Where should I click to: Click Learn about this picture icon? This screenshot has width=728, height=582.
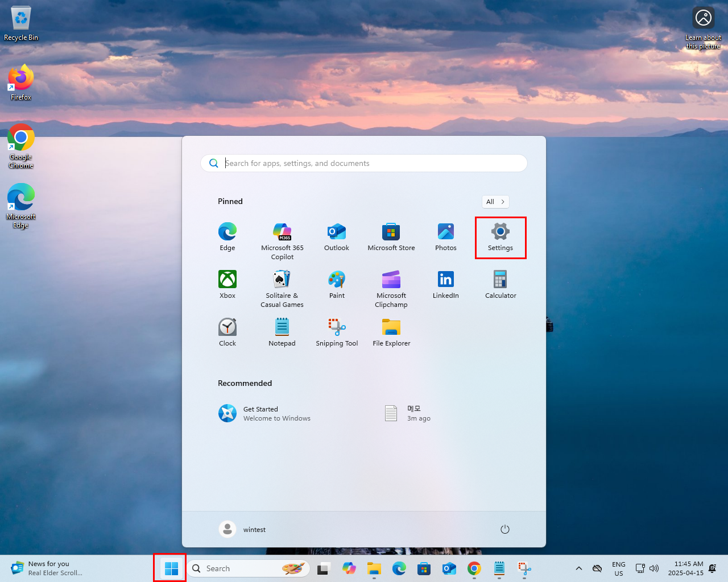704,28
